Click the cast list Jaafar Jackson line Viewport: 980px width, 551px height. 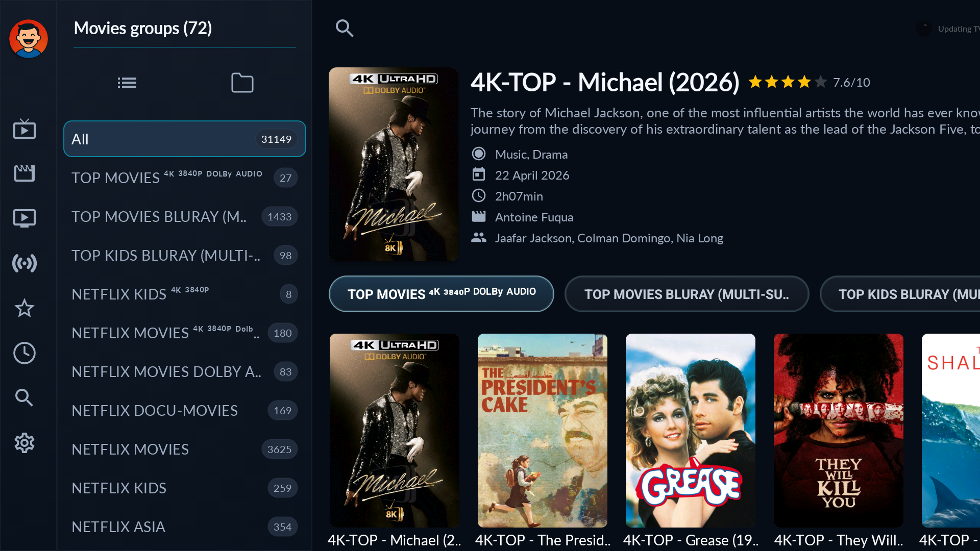pos(609,238)
